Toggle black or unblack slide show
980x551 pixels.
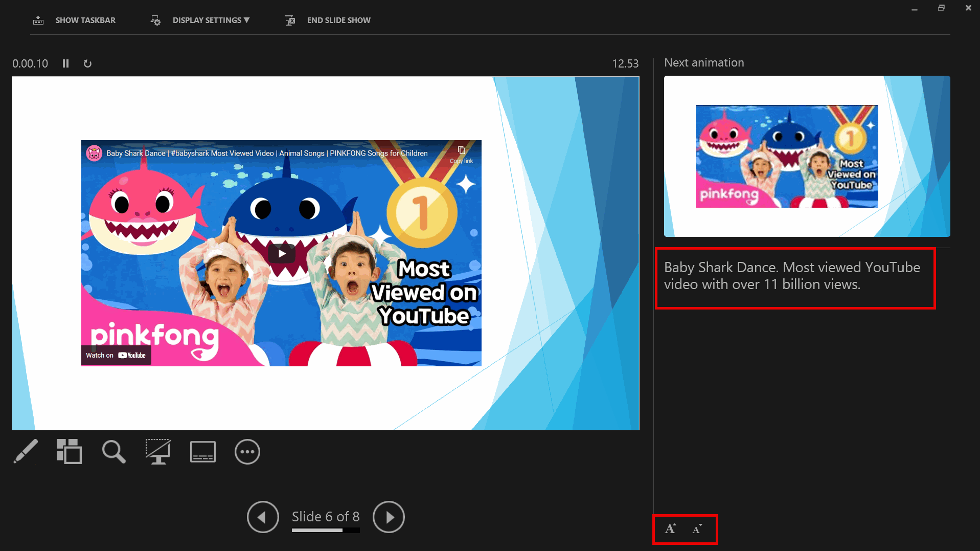coord(158,451)
